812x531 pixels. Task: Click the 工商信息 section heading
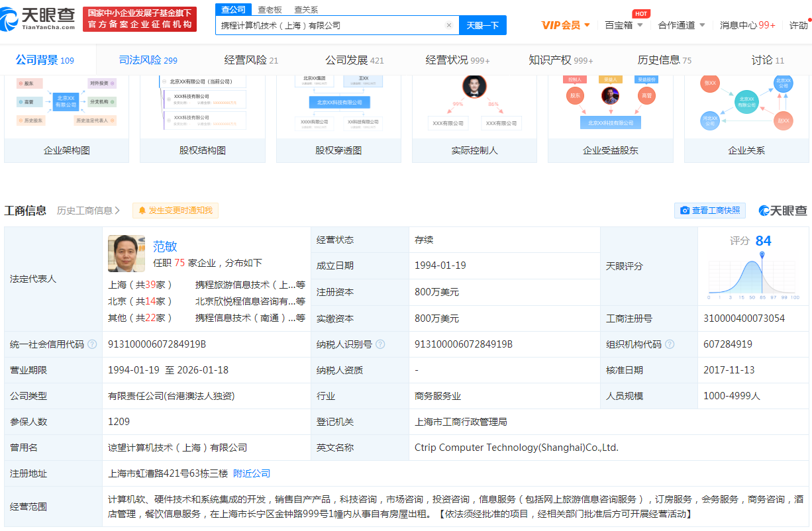pos(25,211)
